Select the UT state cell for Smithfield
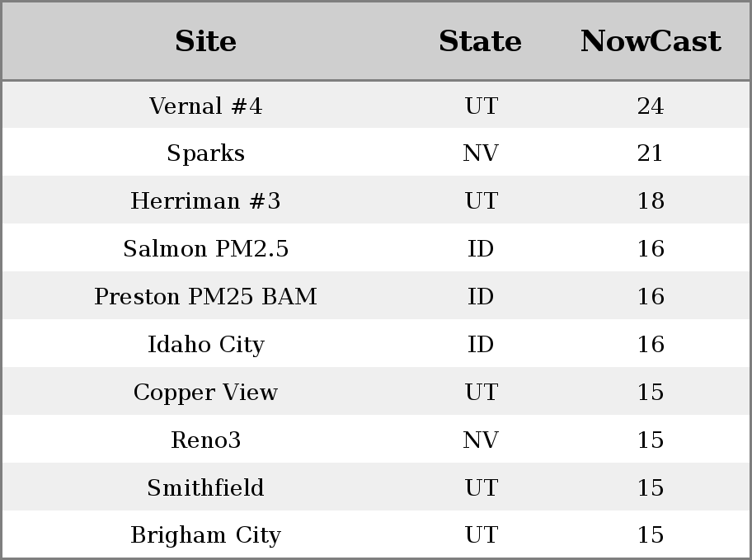Image resolution: width=752 pixels, height=560 pixels. (x=480, y=487)
